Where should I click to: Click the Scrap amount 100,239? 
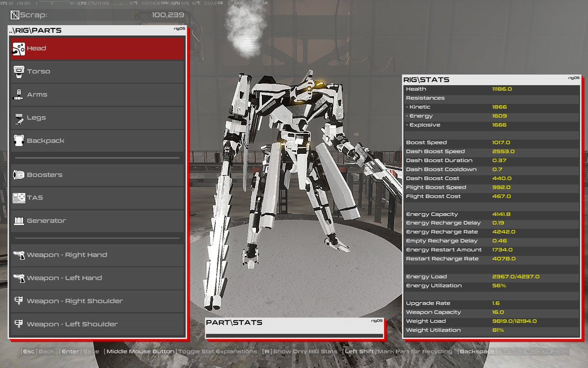pyautogui.click(x=168, y=15)
